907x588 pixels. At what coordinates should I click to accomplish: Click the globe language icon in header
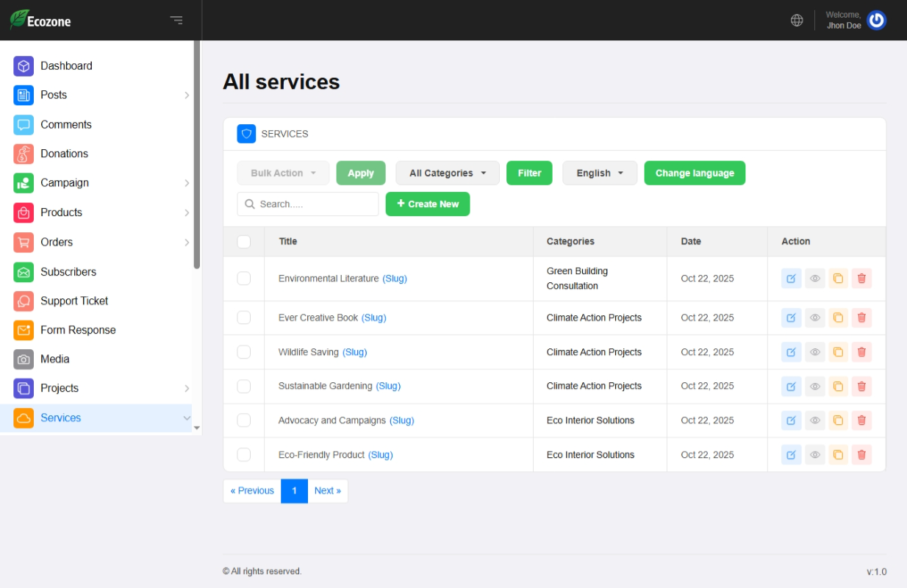[797, 21]
